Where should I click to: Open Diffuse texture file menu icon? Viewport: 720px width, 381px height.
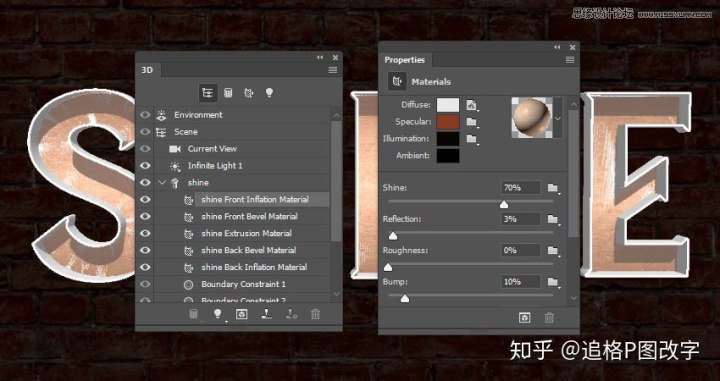[472, 105]
